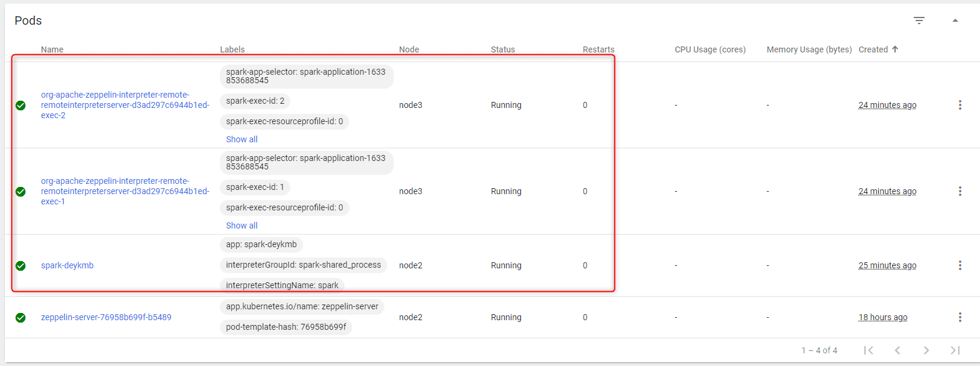
Task: Open actions menu for exec-1 pod
Action: 960,191
